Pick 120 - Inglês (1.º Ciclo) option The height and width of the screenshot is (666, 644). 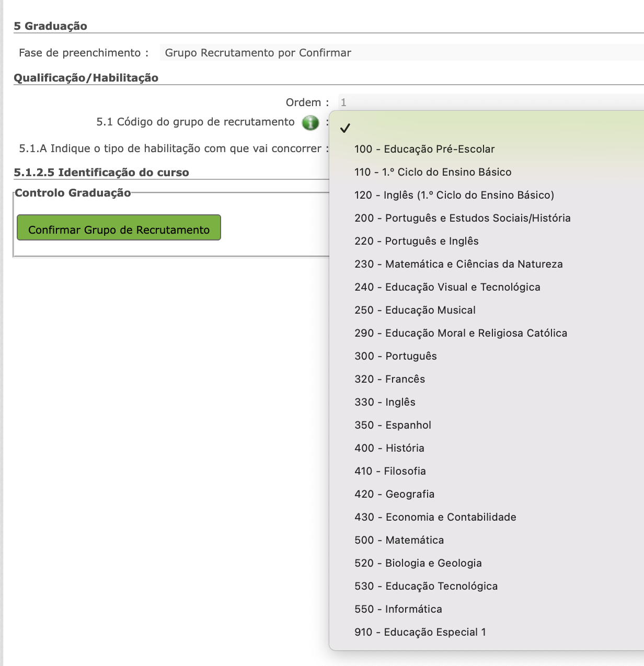point(454,195)
